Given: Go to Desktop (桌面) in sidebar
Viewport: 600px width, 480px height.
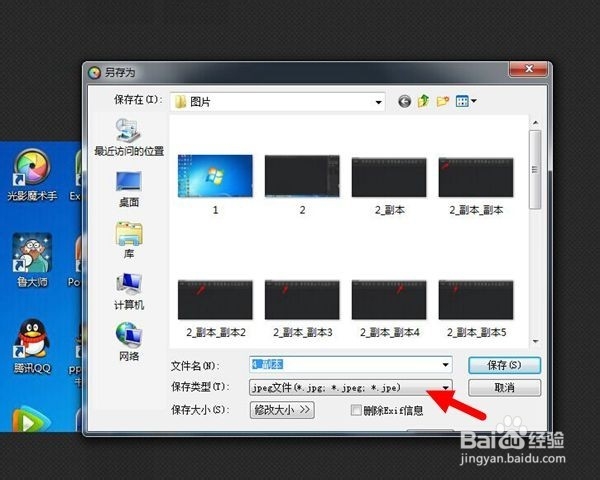Looking at the screenshot, I should (129, 189).
